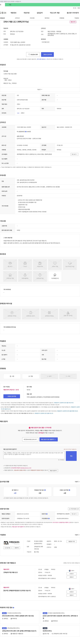
Task: Switch to the 복리후생 tab
Action: tap(47, 18)
